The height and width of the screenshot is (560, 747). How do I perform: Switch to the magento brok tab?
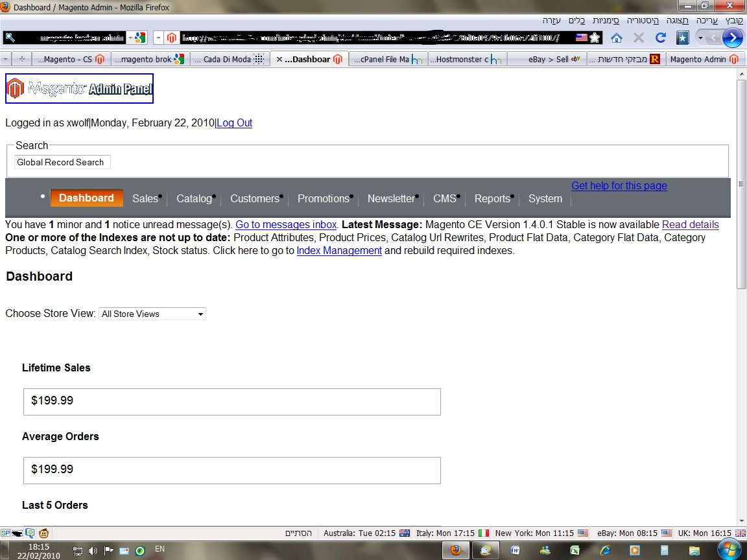point(149,59)
